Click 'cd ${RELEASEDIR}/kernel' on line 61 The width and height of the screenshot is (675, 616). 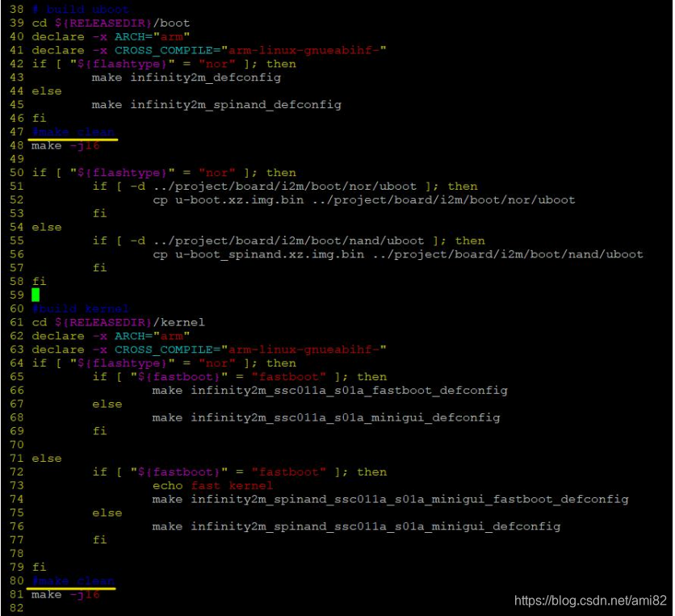pos(119,322)
